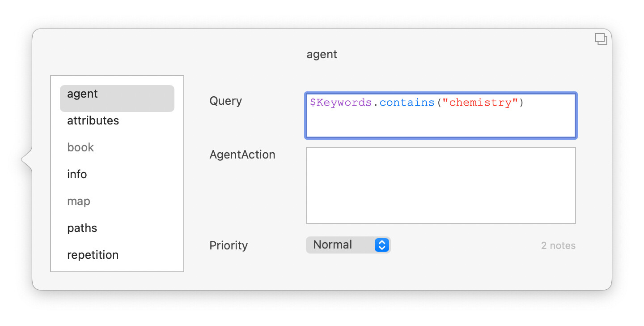Click the tear-off popover icon
644x326 pixels.
[x=601, y=39]
